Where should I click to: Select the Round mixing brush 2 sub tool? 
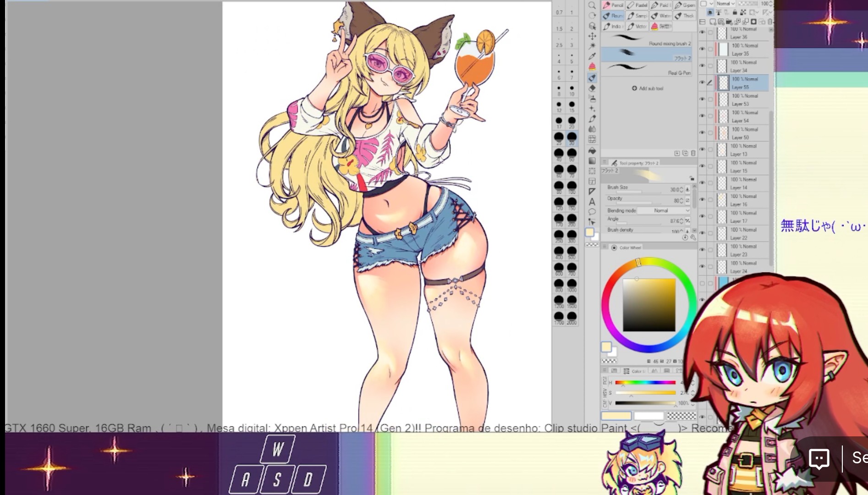click(647, 40)
